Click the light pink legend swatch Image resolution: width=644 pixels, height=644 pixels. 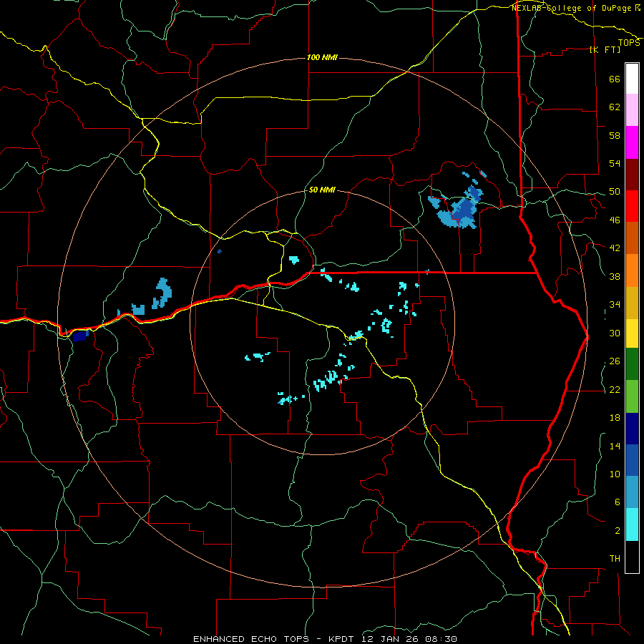click(x=632, y=110)
